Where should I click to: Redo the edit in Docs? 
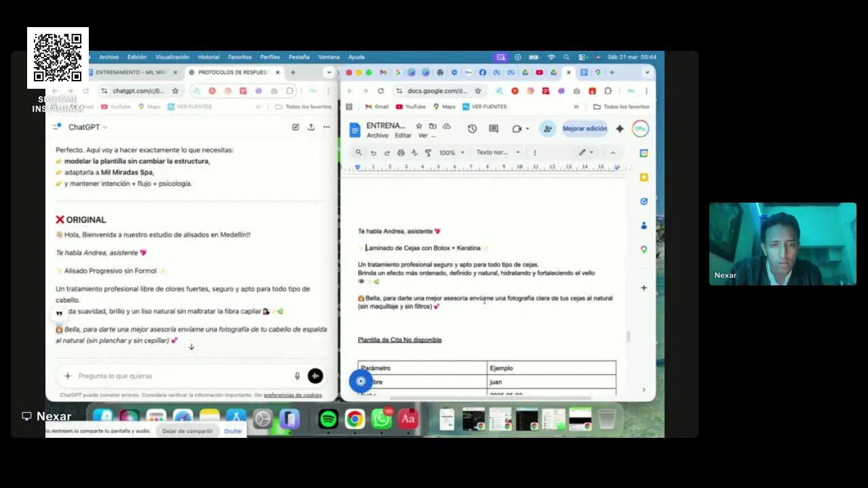pyautogui.click(x=387, y=152)
